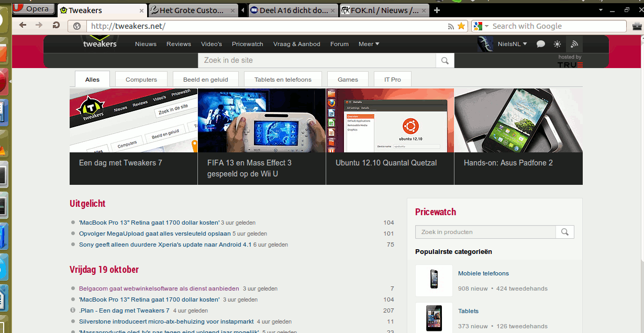Select the Tablets en telefoons tab

[x=283, y=80]
